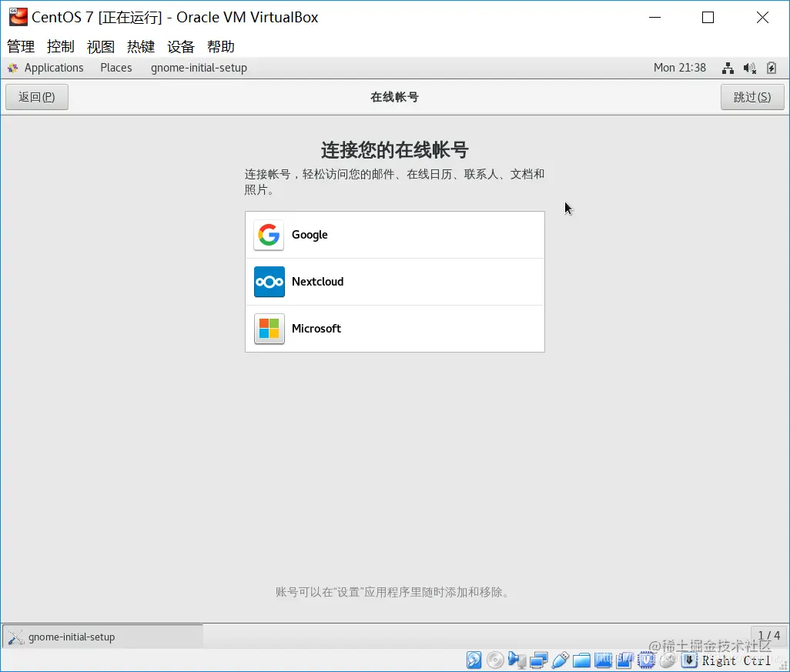
Task: Click the 在线帐号 header title
Action: (x=394, y=97)
